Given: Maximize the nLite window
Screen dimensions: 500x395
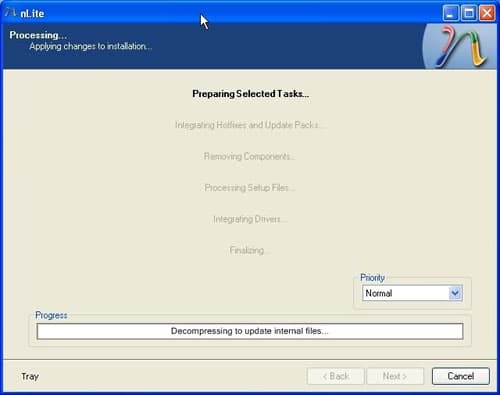Looking at the screenshot, I should pos(469,13).
